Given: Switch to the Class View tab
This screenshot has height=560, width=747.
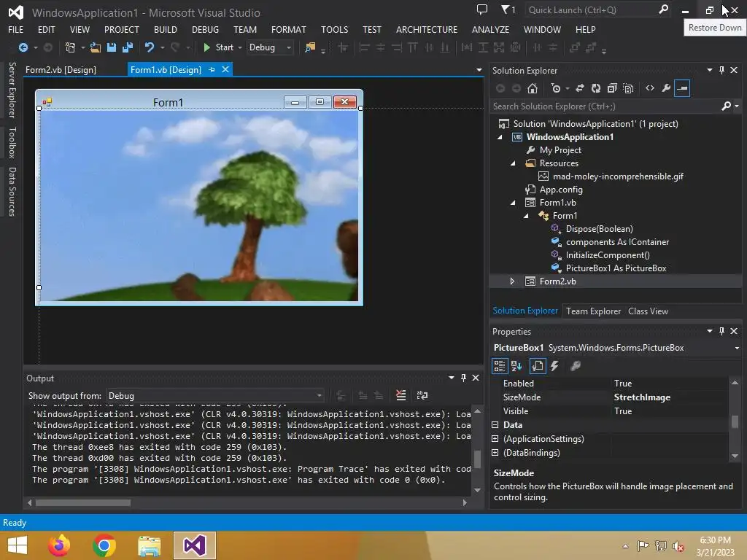Looking at the screenshot, I should [x=648, y=311].
